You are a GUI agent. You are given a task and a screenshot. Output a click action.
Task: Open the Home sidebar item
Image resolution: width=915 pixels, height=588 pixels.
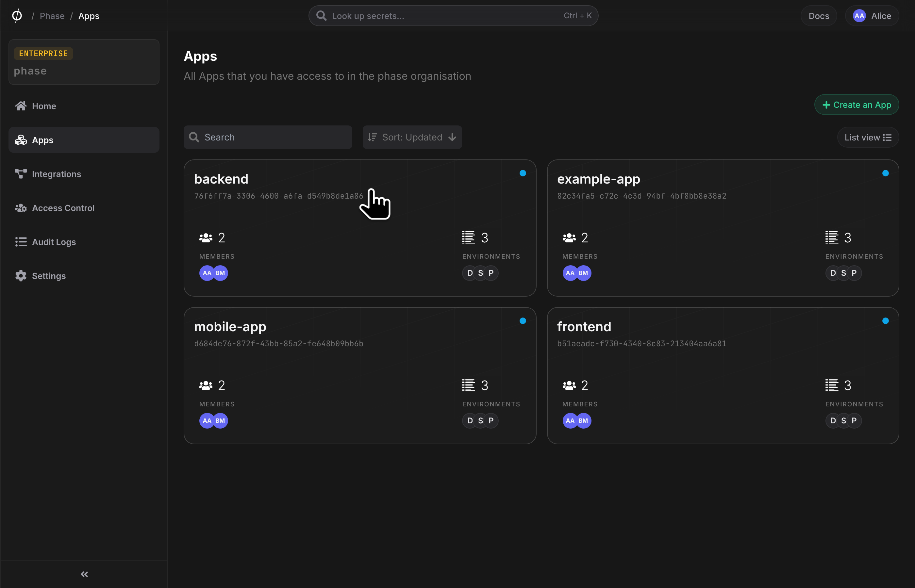84,106
